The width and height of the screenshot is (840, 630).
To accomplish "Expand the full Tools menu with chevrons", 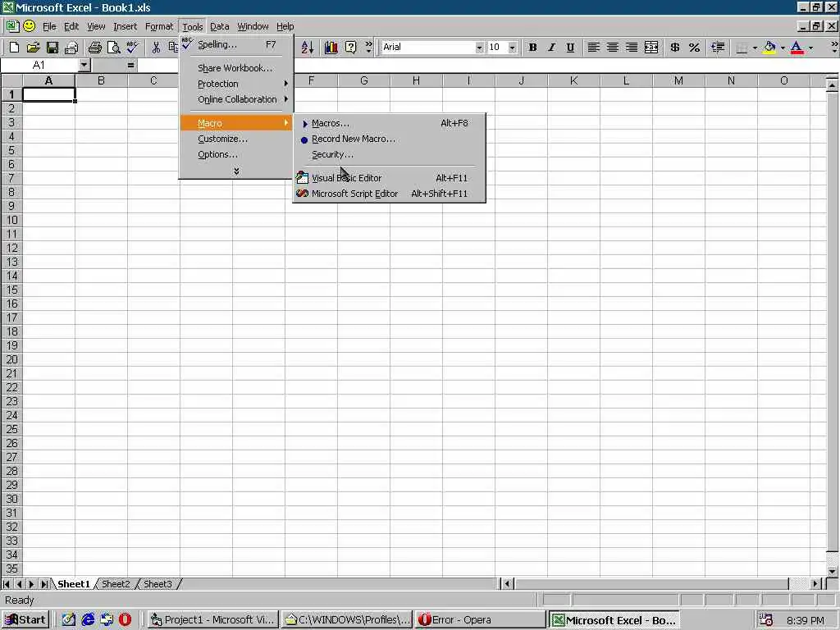I will point(236,171).
